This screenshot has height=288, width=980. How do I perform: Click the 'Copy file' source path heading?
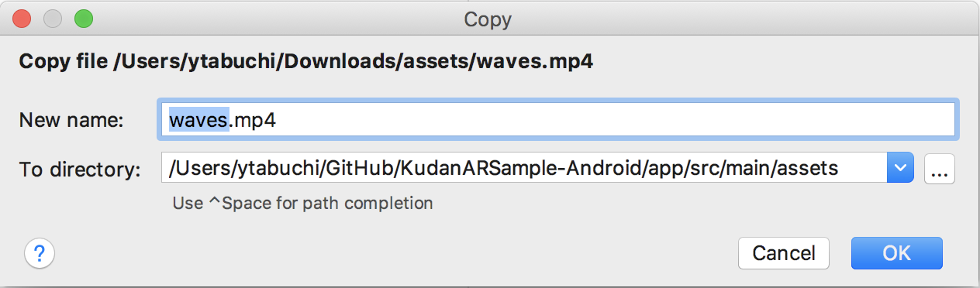(x=306, y=62)
